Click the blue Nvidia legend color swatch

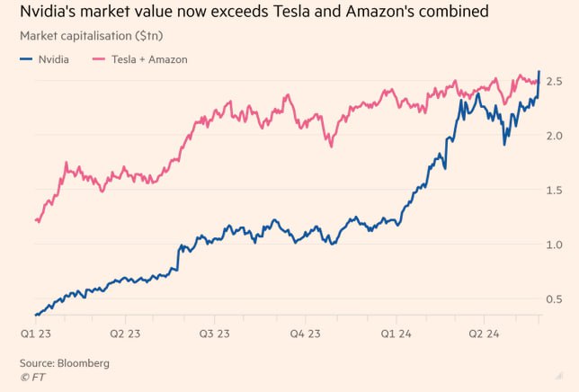pyautogui.click(x=24, y=59)
